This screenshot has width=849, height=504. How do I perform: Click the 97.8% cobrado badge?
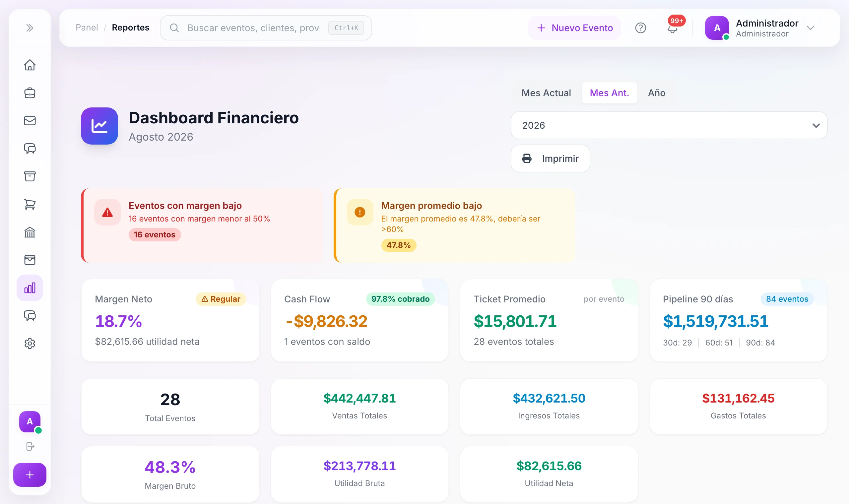coord(400,299)
